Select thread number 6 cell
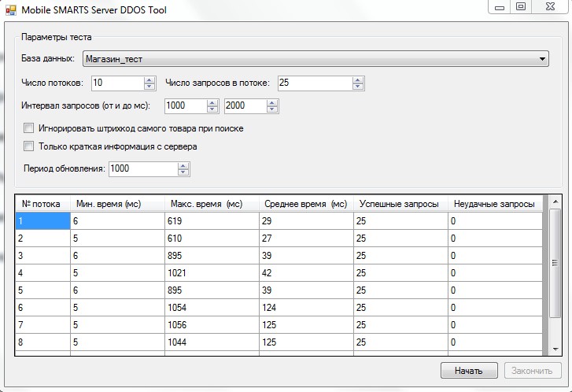The height and width of the screenshot is (392, 572). tap(42, 307)
